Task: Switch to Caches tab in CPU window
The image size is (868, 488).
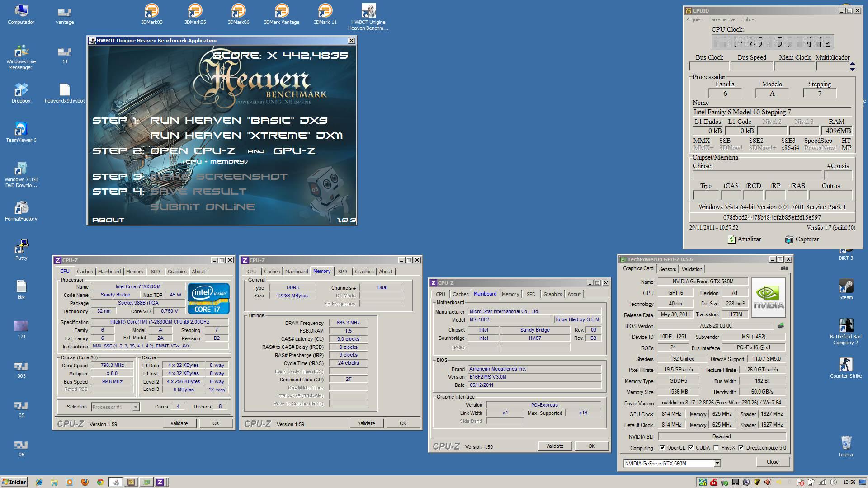Action: pyautogui.click(x=85, y=272)
